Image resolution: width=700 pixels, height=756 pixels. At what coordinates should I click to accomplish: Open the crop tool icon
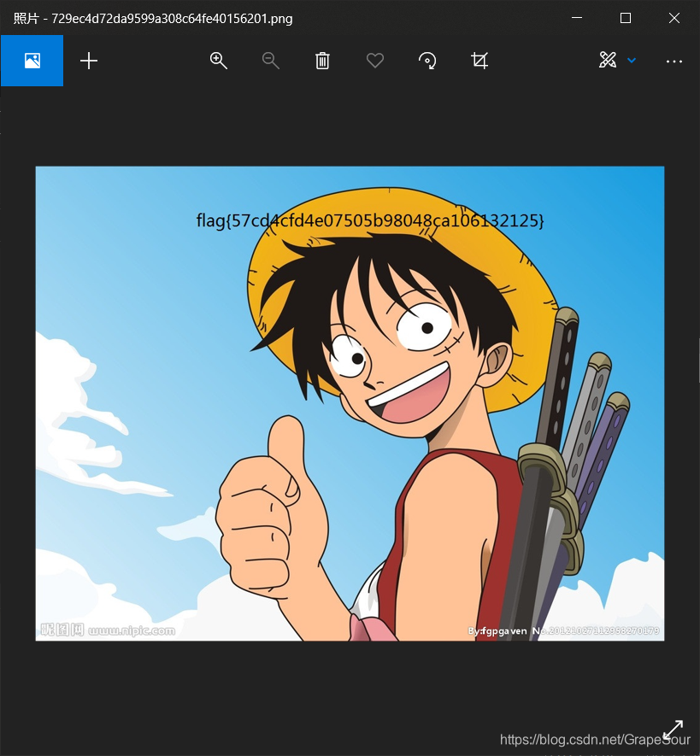pyautogui.click(x=479, y=61)
